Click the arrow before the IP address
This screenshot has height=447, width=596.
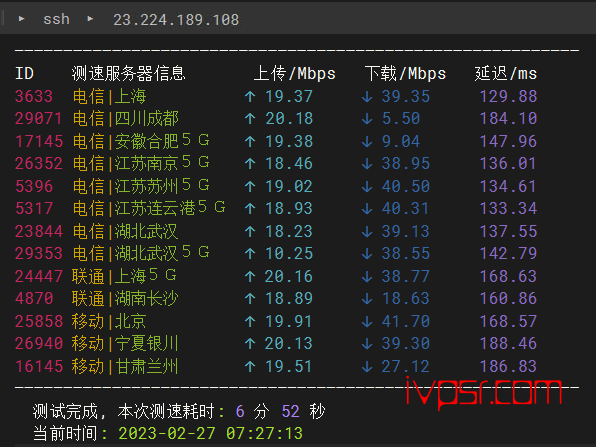pyautogui.click(x=90, y=18)
